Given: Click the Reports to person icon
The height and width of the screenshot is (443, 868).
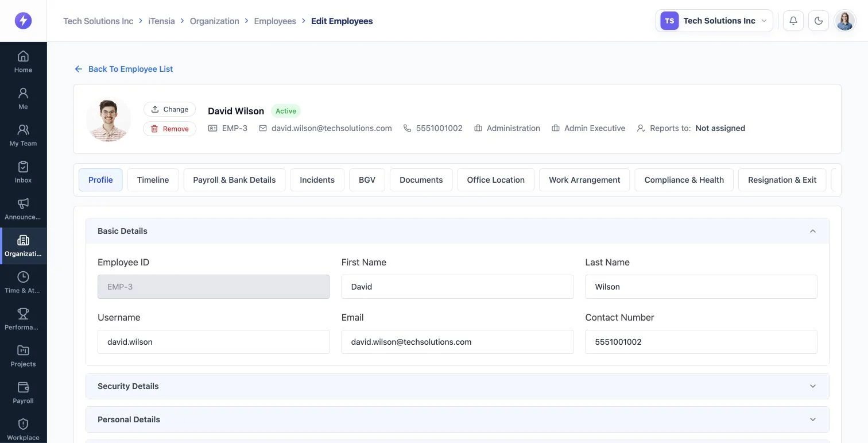Looking at the screenshot, I should point(641,128).
